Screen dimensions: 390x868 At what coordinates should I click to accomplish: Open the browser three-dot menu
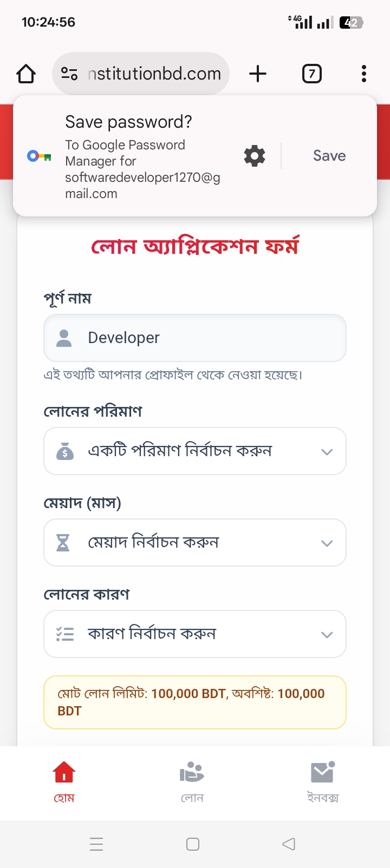coord(363,74)
